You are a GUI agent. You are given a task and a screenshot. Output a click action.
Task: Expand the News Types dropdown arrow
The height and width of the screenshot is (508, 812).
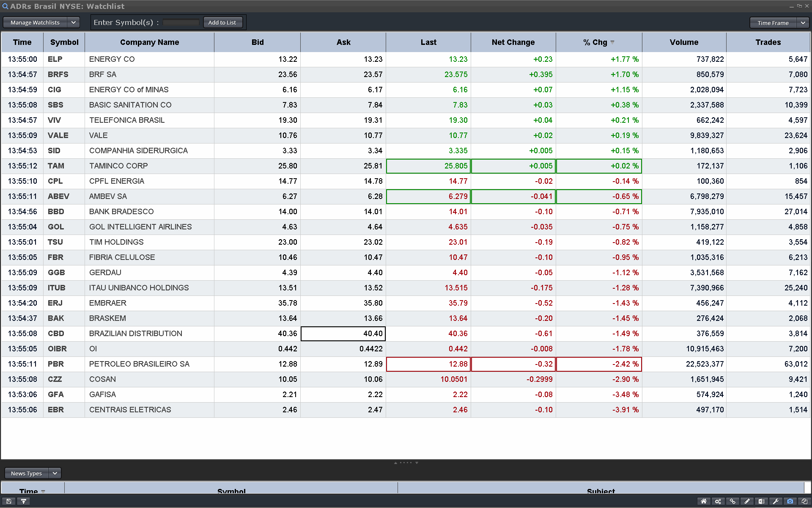pos(55,473)
